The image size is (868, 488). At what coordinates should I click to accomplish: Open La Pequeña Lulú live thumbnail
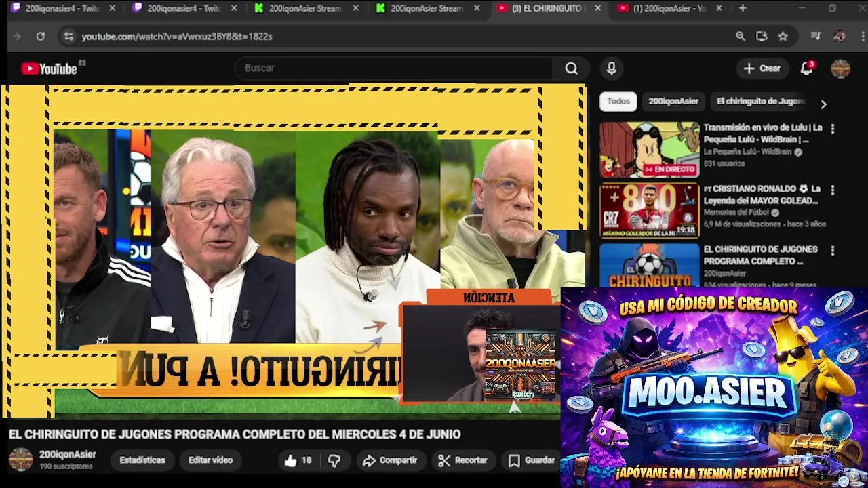click(649, 150)
